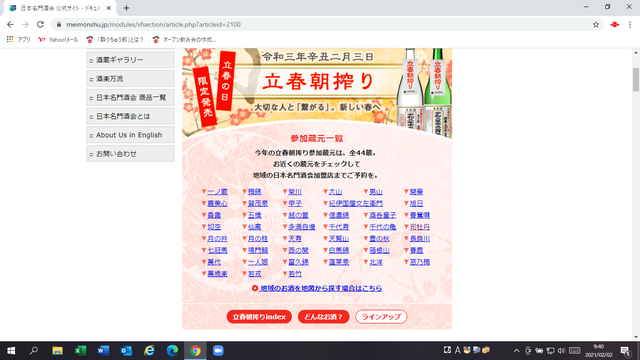640x360 pixels.
Task: Open the 富久錦 brewery link
Action: point(298,262)
